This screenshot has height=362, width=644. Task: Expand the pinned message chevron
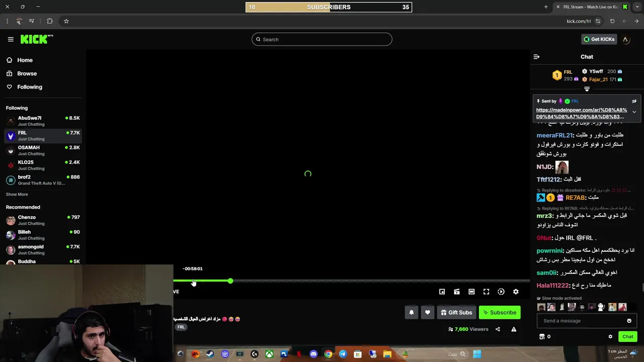coord(634,112)
